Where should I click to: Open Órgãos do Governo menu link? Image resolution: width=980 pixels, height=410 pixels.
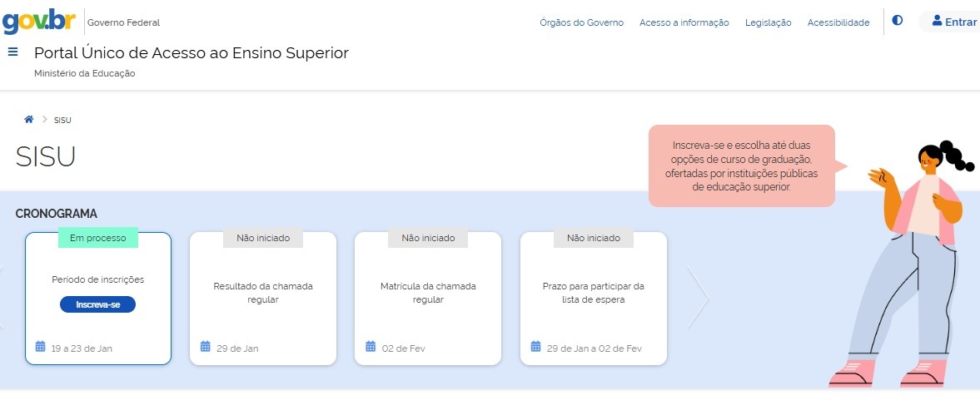pos(581,22)
